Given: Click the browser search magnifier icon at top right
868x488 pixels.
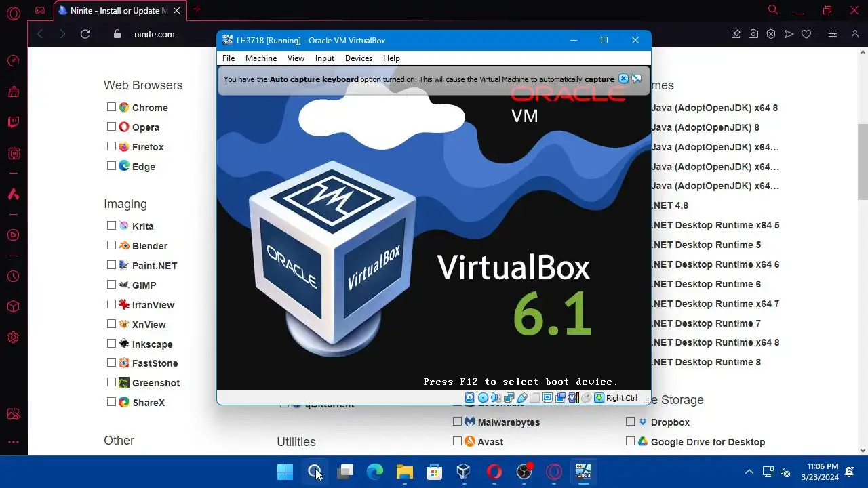Looking at the screenshot, I should (x=773, y=9).
